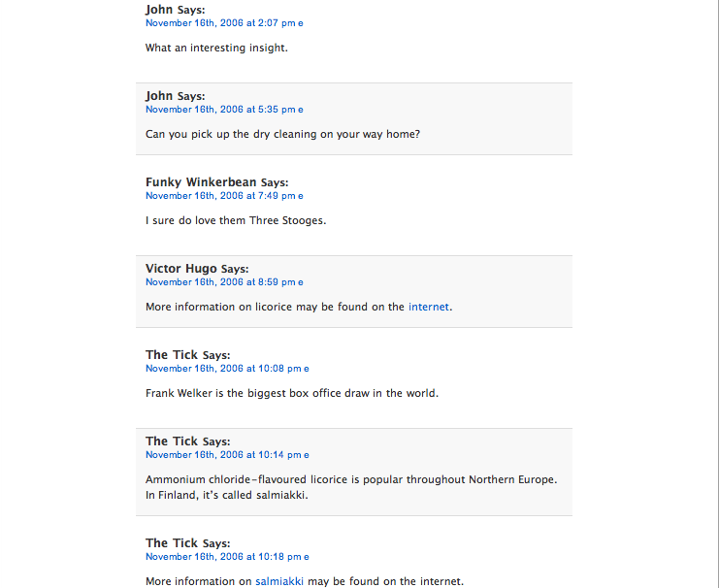719x588 pixels.
Task: Click the edit link beside 2:07 pm
Action: (301, 23)
